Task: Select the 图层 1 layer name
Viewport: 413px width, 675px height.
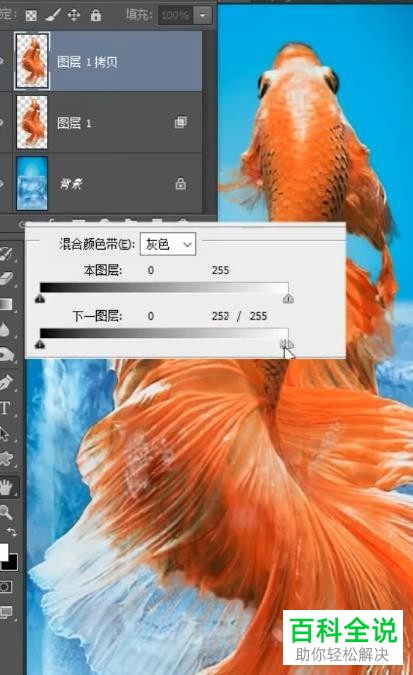Action: [74, 124]
